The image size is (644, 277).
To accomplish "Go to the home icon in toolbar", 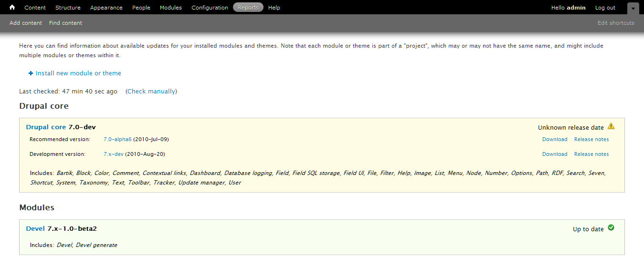I will (12, 7).
